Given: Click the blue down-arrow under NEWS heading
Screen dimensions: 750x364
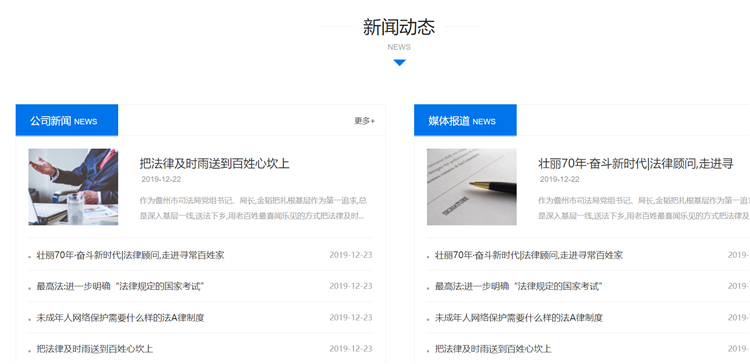Looking at the screenshot, I should click(x=399, y=63).
